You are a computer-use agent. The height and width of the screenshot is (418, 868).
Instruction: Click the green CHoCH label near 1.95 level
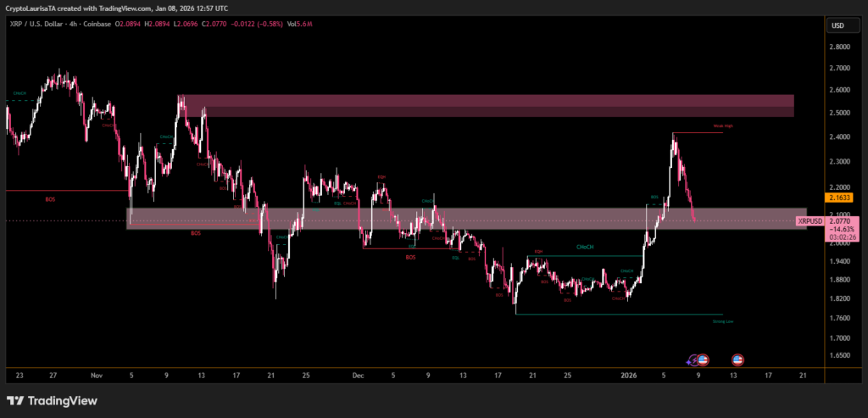[x=584, y=248]
